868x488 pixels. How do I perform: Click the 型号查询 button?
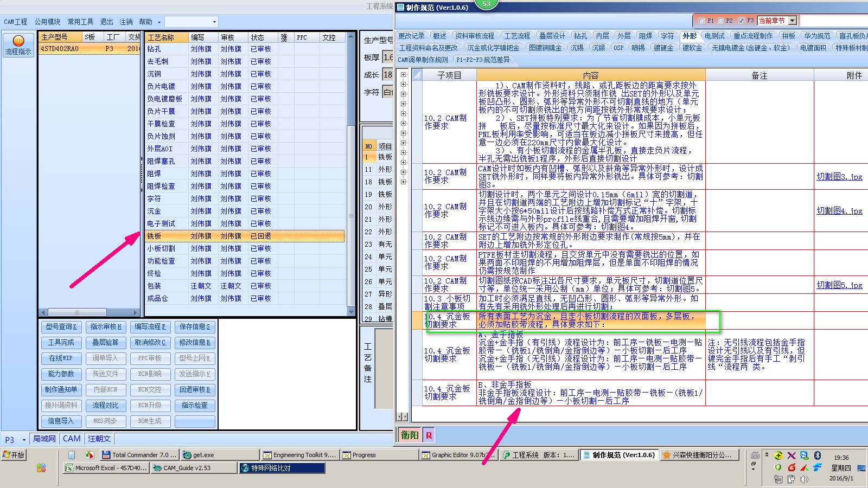(61, 327)
